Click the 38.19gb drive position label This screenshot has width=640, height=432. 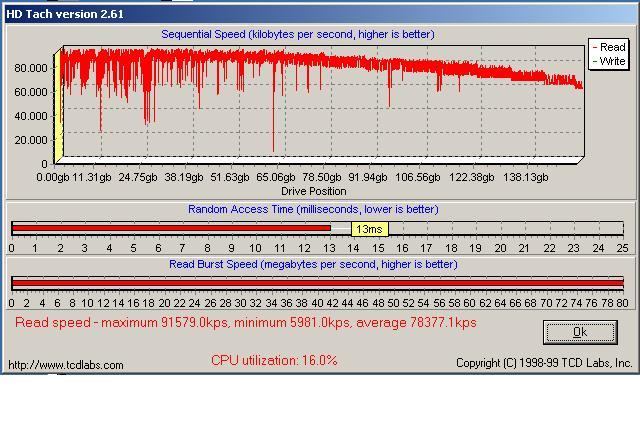click(184, 178)
